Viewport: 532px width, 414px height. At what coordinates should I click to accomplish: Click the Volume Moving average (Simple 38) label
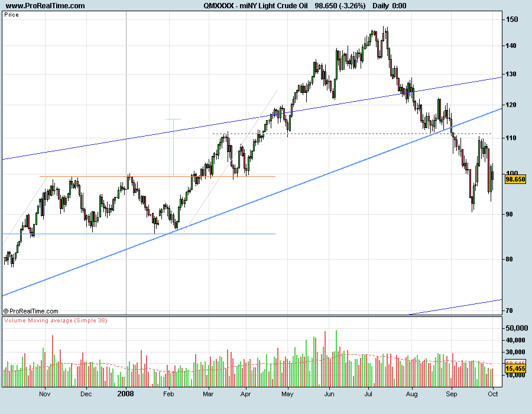click(x=56, y=321)
